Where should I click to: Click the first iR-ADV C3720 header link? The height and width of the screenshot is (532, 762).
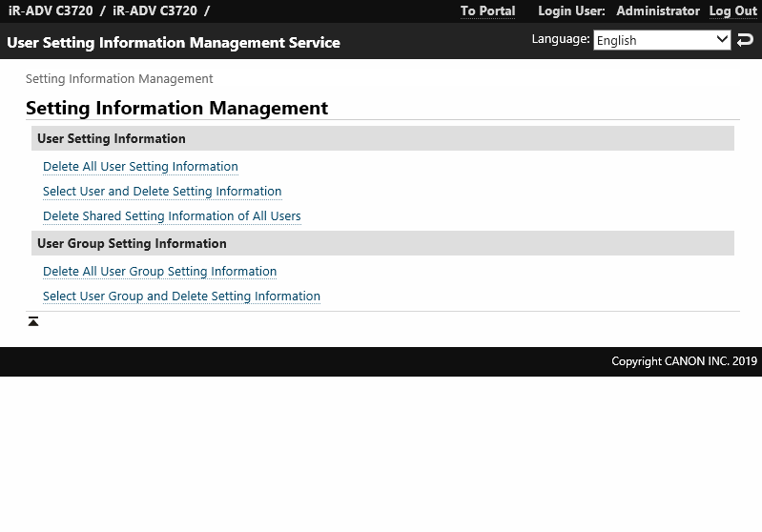point(51,11)
